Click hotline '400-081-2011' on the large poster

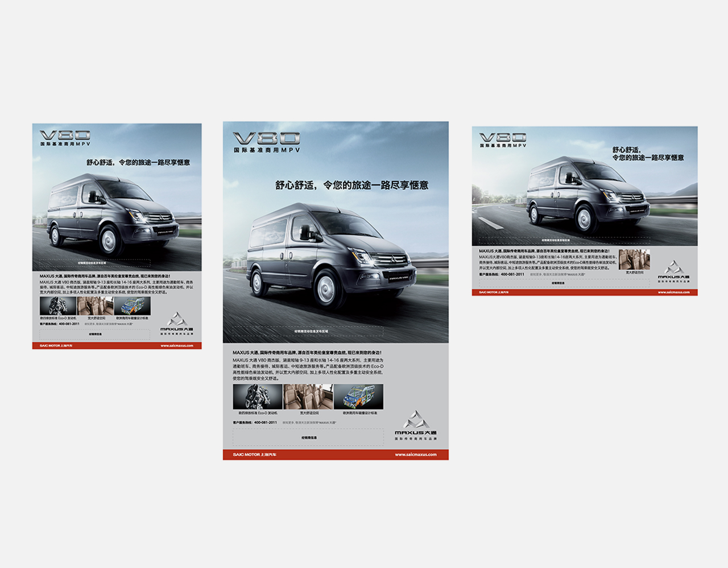pyautogui.click(x=266, y=422)
